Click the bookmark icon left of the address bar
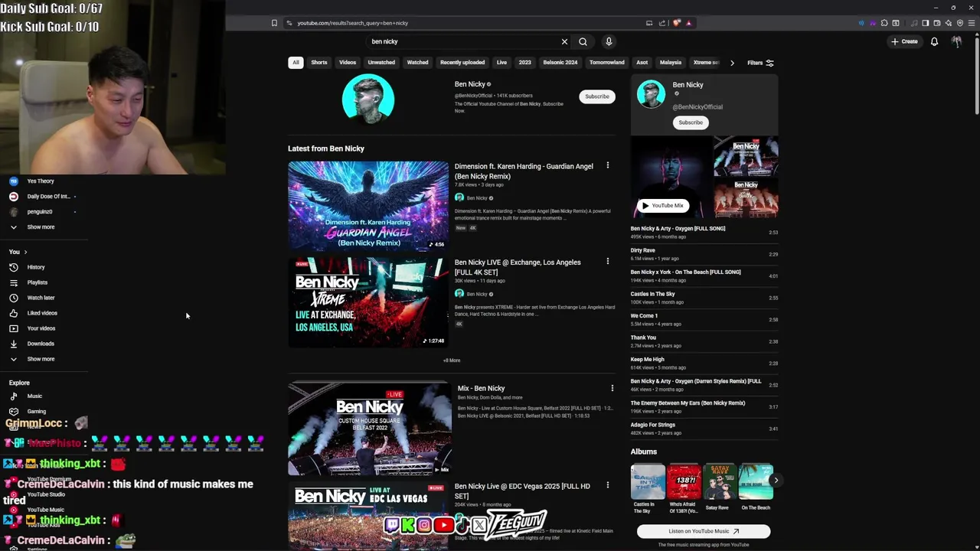The height and width of the screenshot is (551, 980). coord(274,23)
